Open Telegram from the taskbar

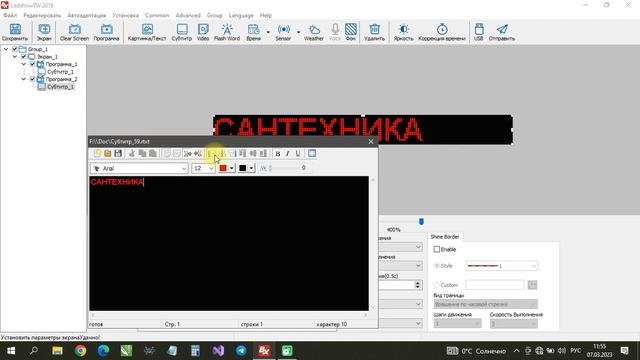click(x=241, y=351)
